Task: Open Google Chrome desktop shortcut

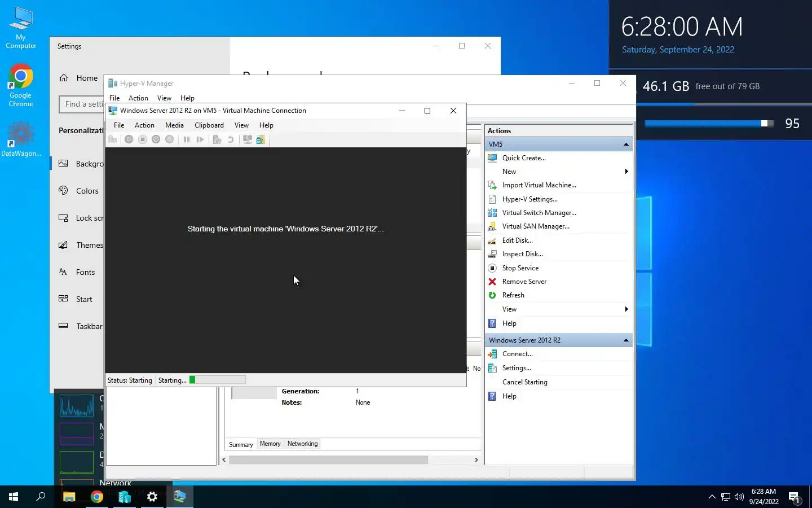Action: click(x=21, y=86)
